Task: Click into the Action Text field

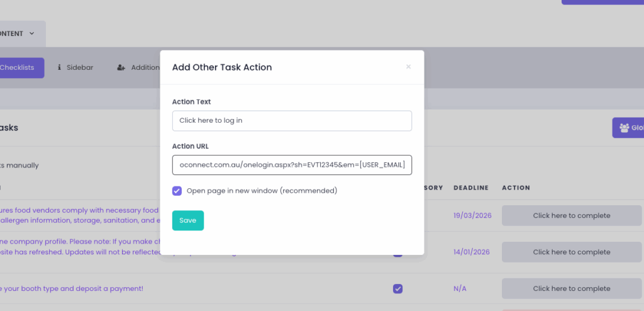Action: (292, 120)
